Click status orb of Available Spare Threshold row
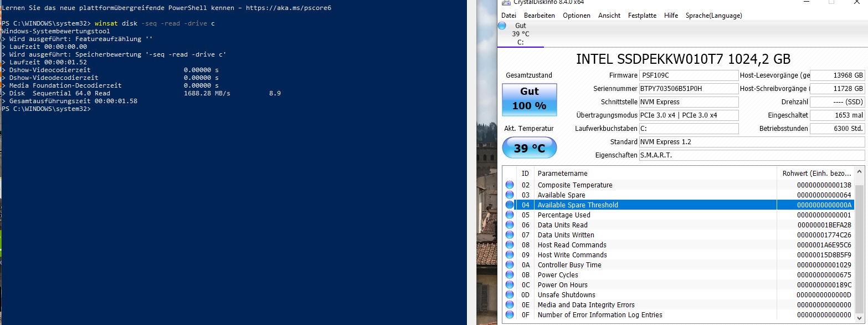Viewport: 868px width, 325px height. point(510,205)
